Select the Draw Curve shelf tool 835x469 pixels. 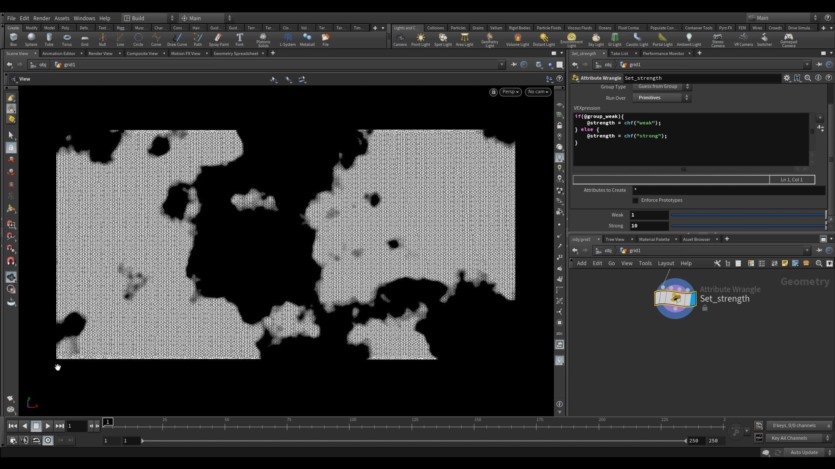pos(177,39)
